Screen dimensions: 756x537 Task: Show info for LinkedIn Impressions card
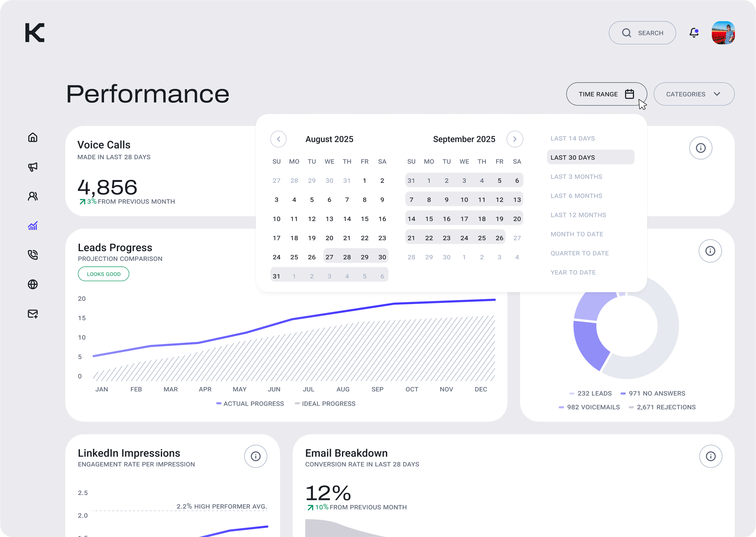[256, 456]
